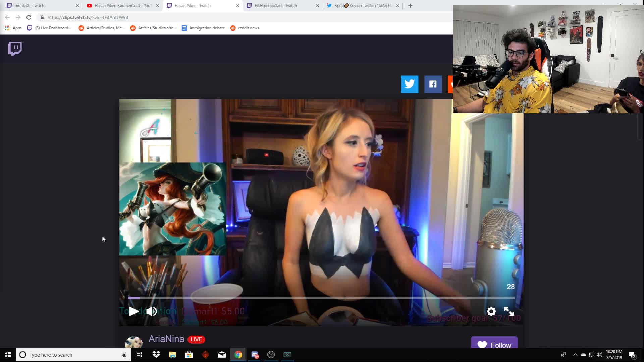This screenshot has height=362, width=644.
Task: Click the Twitch logo home icon
Action: tap(15, 49)
